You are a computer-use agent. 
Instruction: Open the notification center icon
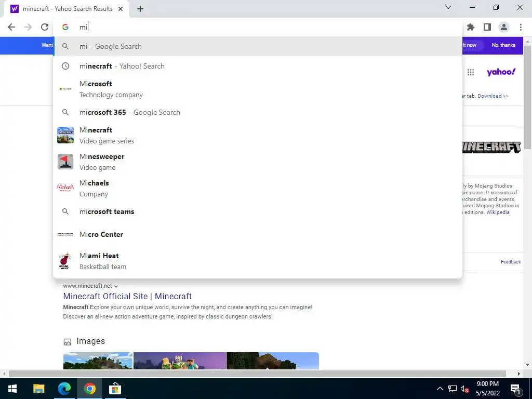click(x=515, y=389)
